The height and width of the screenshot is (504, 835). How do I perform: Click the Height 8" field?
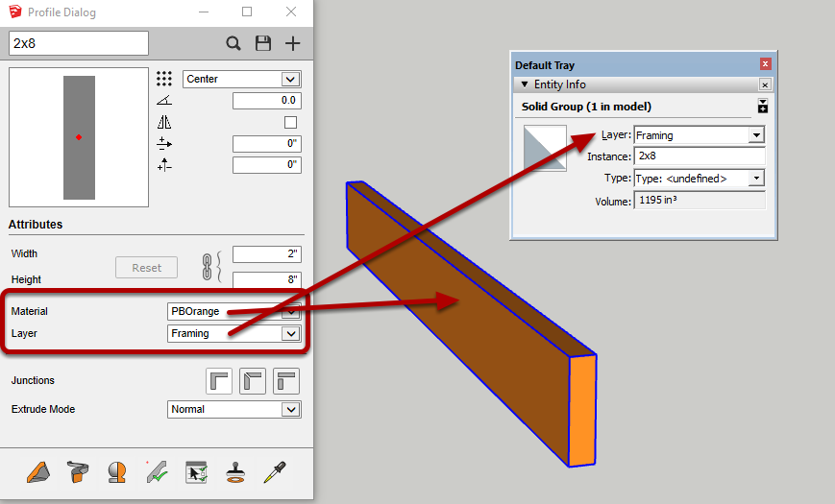click(267, 279)
